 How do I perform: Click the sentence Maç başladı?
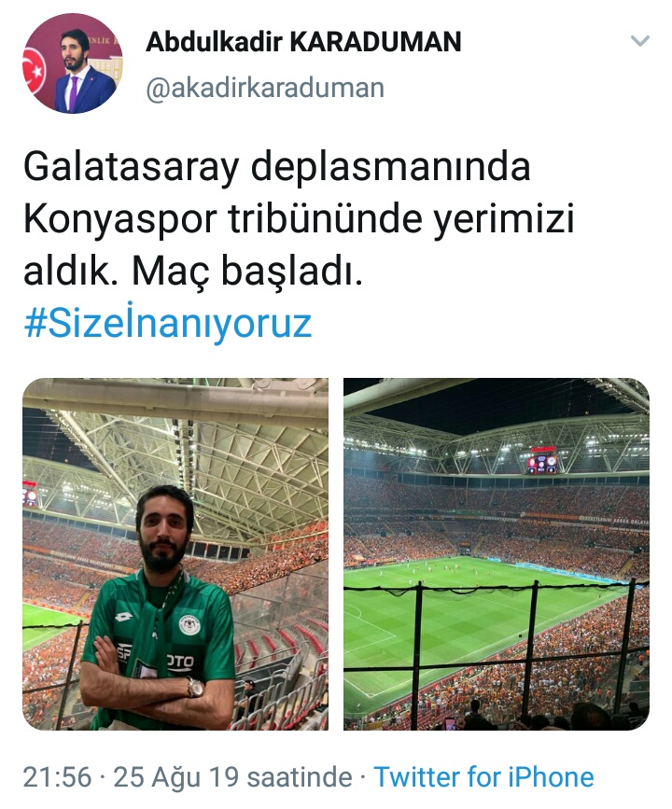[x=247, y=272]
